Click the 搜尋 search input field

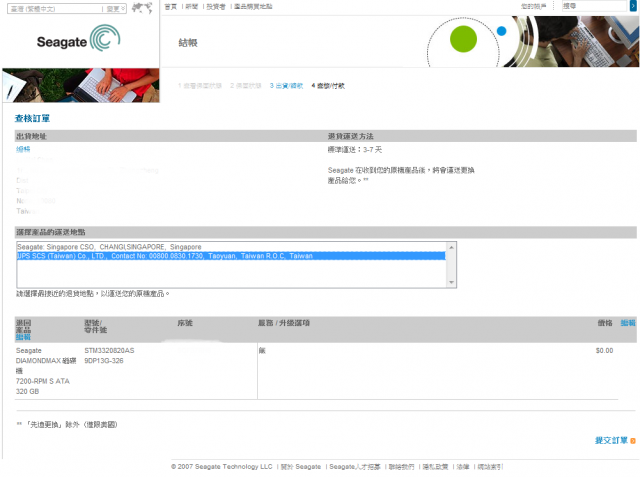pos(594,6)
